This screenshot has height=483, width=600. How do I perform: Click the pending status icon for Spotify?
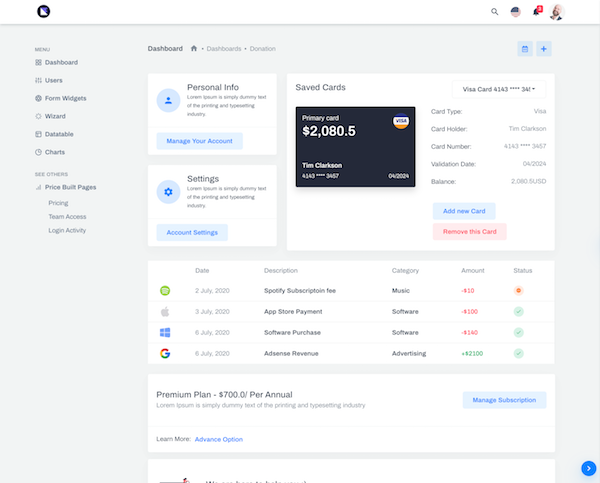pyautogui.click(x=518, y=291)
